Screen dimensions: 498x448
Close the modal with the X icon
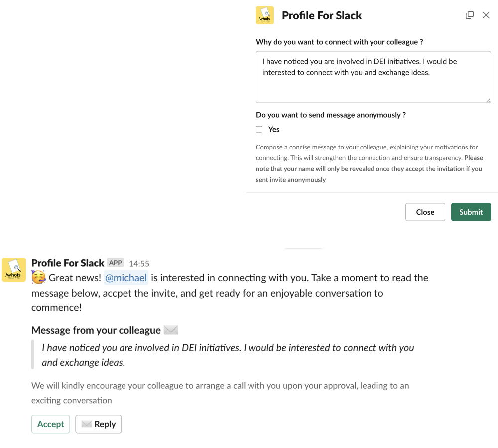[x=486, y=15]
